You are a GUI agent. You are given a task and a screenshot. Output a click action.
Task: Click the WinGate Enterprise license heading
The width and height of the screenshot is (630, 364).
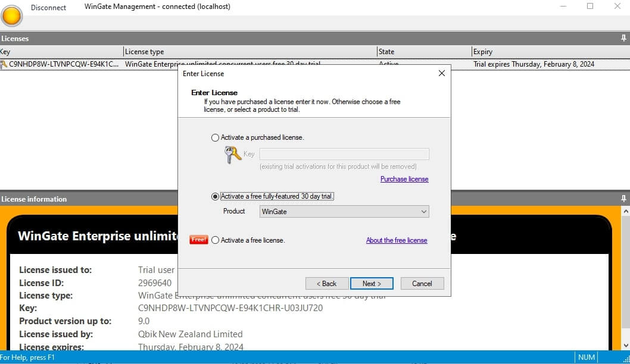point(98,236)
